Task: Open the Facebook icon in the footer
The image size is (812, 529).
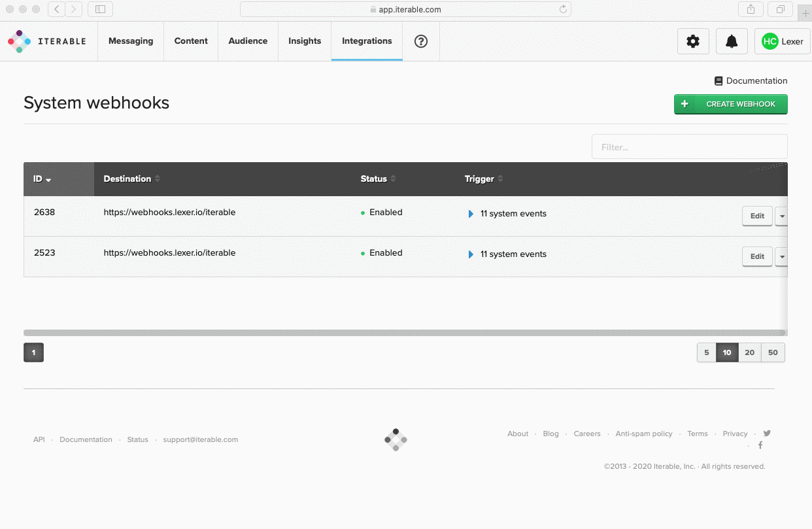Action: pos(760,445)
